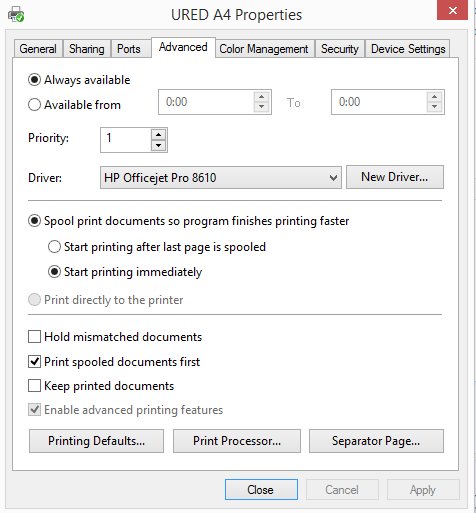Open the Color Management tab
476x513 pixels.
tap(264, 49)
